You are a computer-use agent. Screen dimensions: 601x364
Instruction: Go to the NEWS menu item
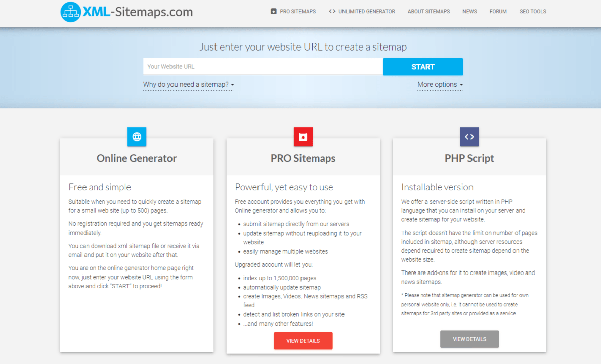click(469, 11)
